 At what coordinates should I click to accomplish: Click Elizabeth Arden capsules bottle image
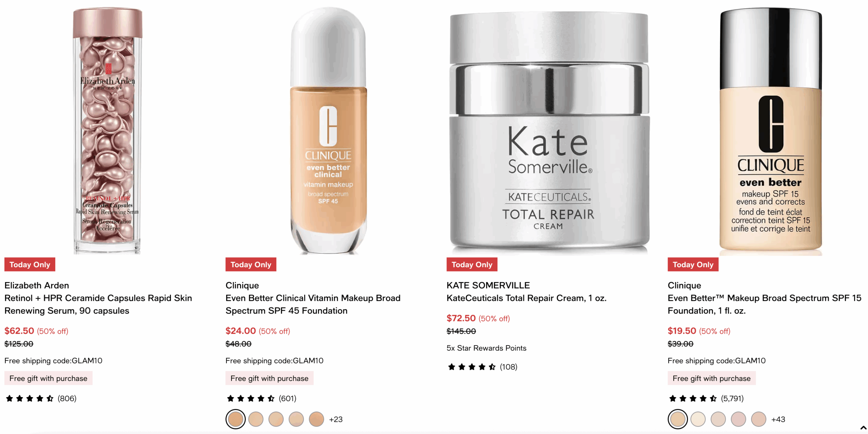click(x=107, y=131)
